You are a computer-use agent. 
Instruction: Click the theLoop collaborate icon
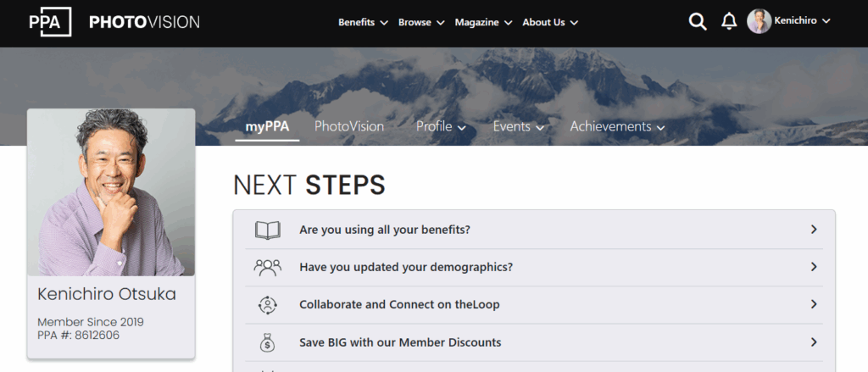pos(267,304)
